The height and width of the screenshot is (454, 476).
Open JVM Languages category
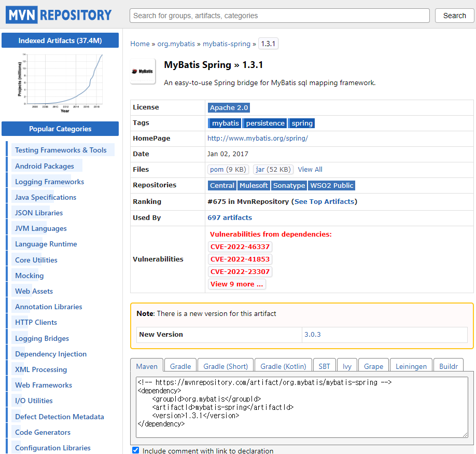click(x=40, y=228)
